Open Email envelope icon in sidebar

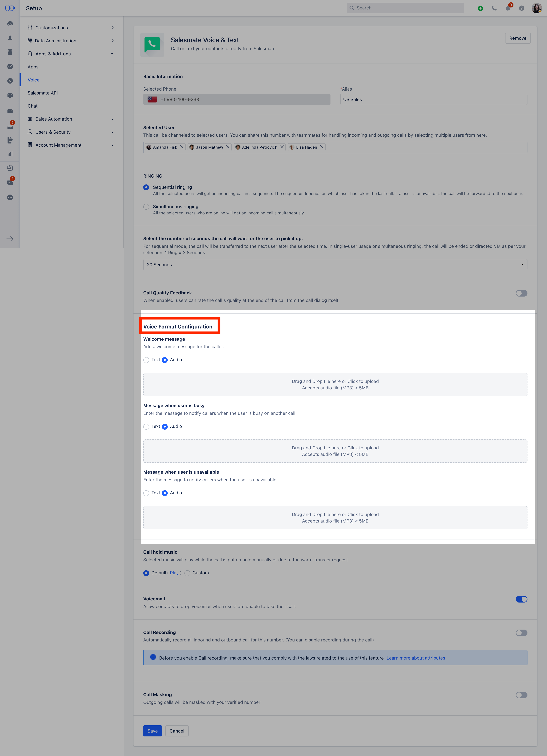pyautogui.click(x=10, y=111)
